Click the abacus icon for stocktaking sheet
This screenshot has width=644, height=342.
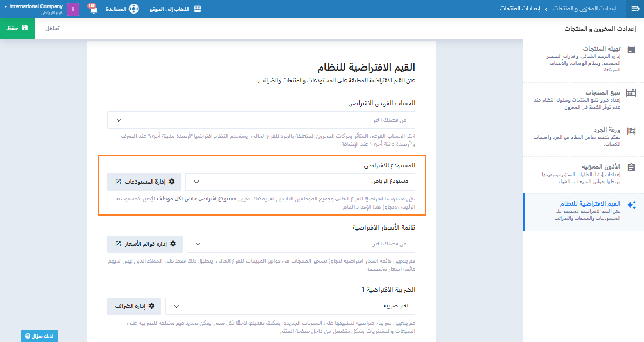(x=631, y=131)
